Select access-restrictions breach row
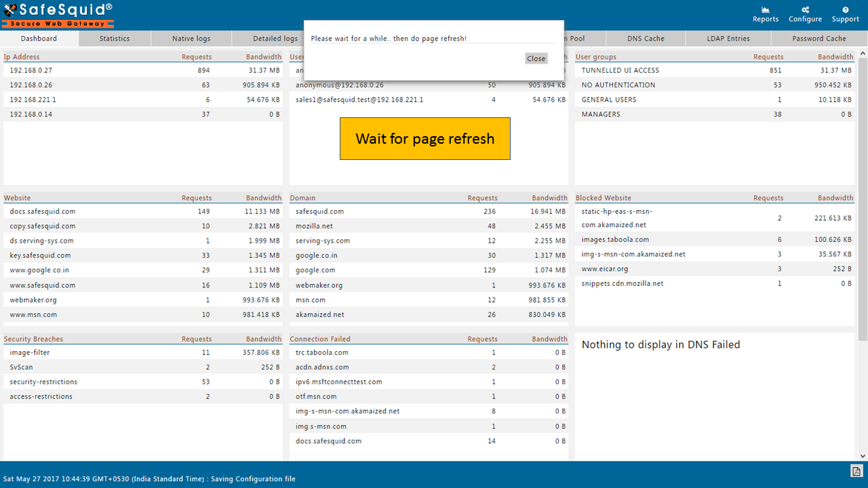This screenshot has width=868, height=488. (143, 396)
